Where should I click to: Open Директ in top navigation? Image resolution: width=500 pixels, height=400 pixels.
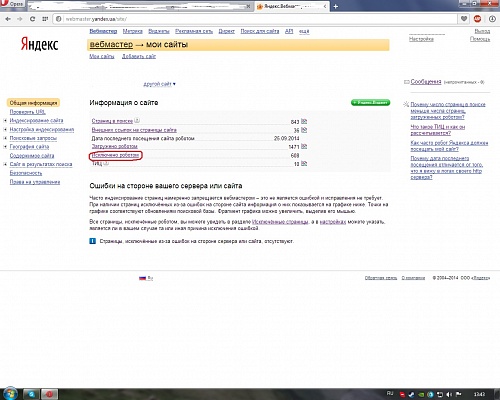coord(227,31)
